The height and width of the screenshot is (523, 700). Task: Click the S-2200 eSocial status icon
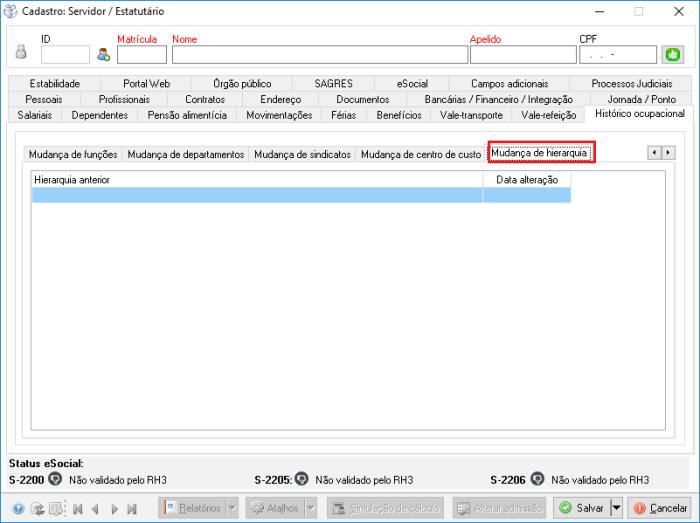pos(56,479)
